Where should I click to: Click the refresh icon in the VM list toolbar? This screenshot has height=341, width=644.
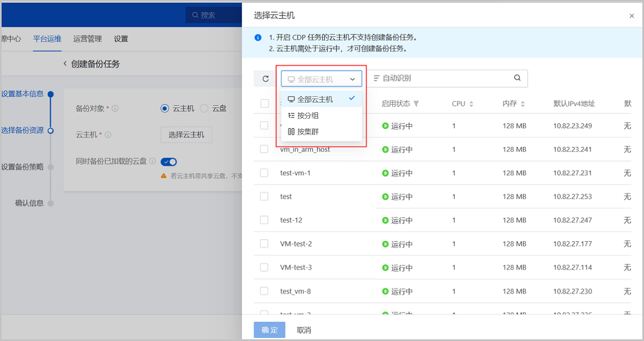pos(266,79)
